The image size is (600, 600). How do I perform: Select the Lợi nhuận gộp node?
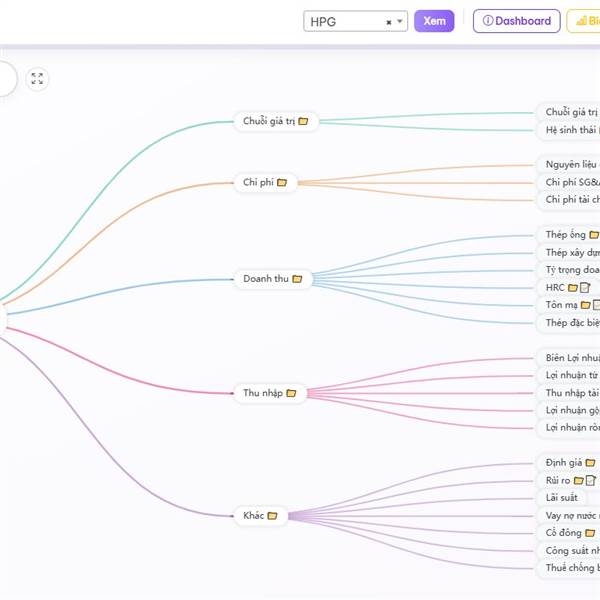click(x=568, y=411)
